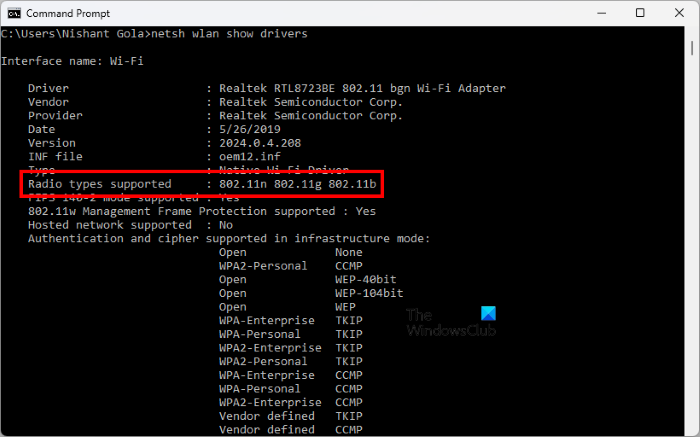The width and height of the screenshot is (700, 437).
Task: Click WPA2-Personal entry with CCMP
Action: tap(263, 266)
